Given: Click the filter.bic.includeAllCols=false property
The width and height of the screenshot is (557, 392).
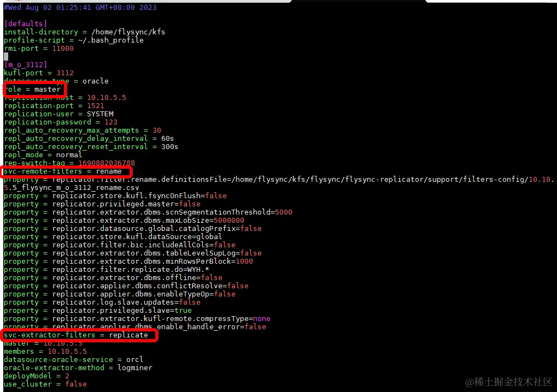Looking at the screenshot, I should click(x=119, y=245).
